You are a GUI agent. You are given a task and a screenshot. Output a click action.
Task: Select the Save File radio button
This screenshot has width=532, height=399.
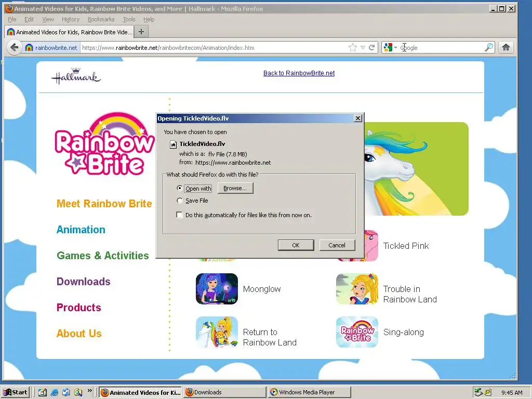click(x=179, y=201)
